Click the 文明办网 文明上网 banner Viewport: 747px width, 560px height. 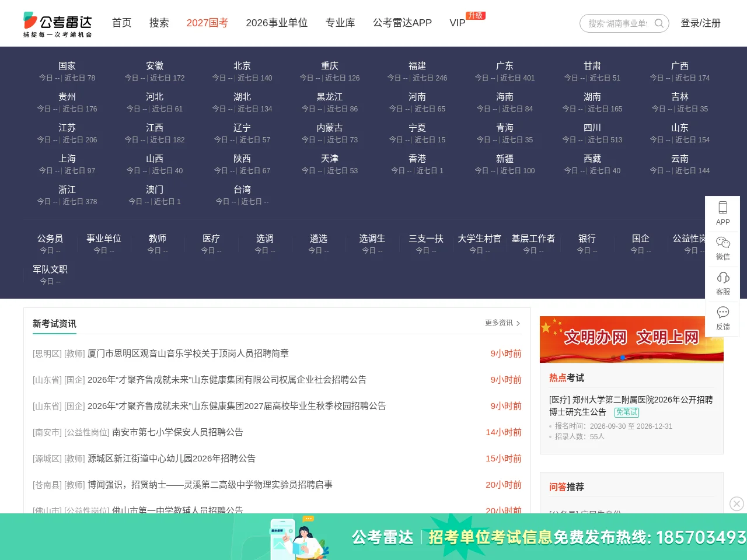(631, 338)
